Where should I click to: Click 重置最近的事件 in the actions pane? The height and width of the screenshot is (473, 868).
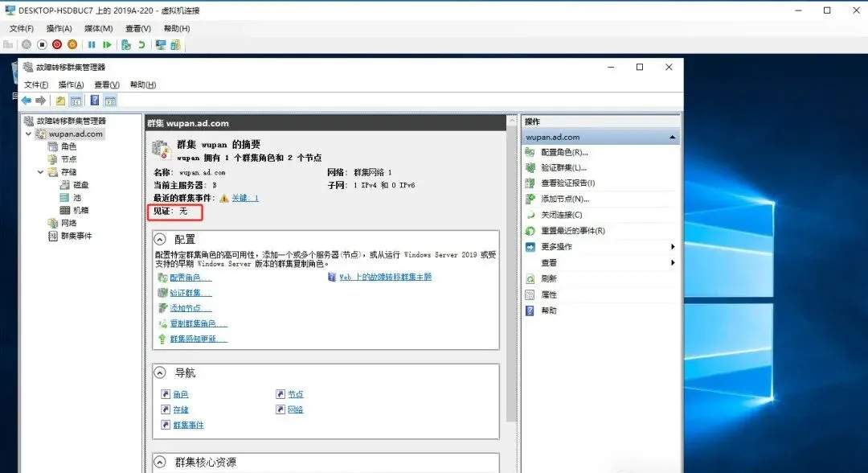[571, 231]
